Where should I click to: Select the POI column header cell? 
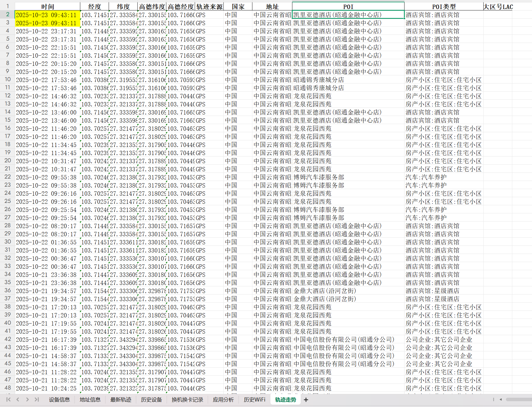[x=348, y=7]
